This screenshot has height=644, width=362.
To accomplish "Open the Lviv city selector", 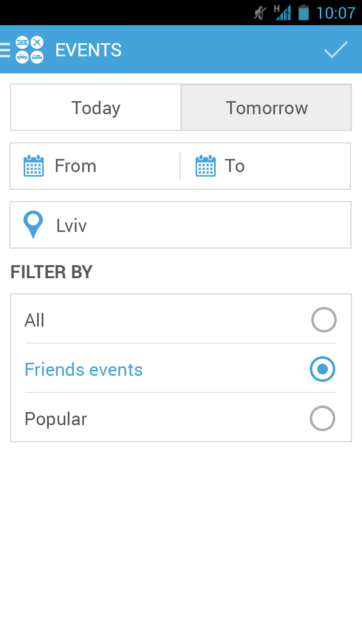I will click(x=180, y=225).
